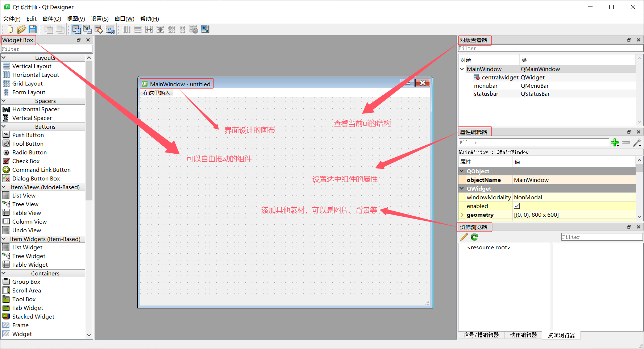Collapse the Layouts category
The height and width of the screenshot is (349, 644).
click(4, 57)
